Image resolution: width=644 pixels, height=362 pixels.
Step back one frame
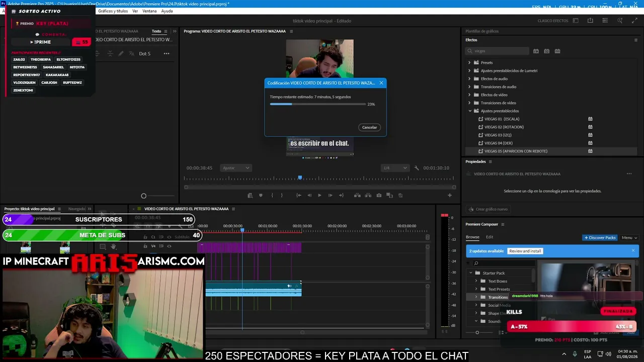coord(309,195)
